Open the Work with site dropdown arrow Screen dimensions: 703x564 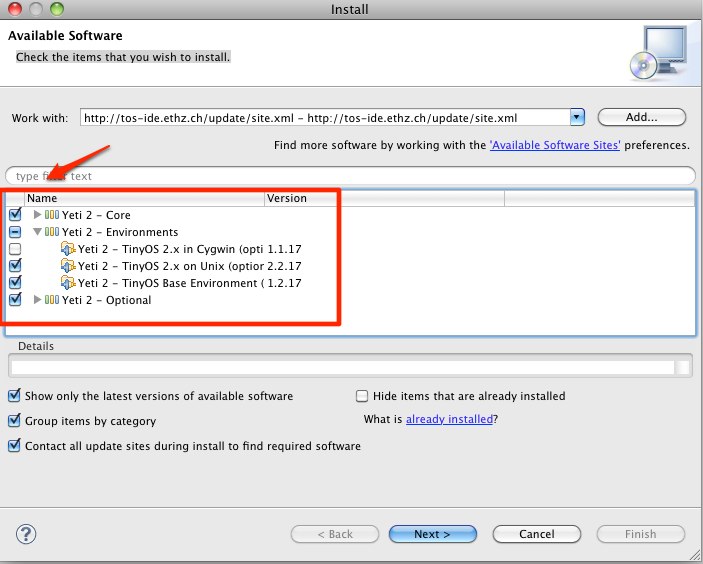point(577,117)
